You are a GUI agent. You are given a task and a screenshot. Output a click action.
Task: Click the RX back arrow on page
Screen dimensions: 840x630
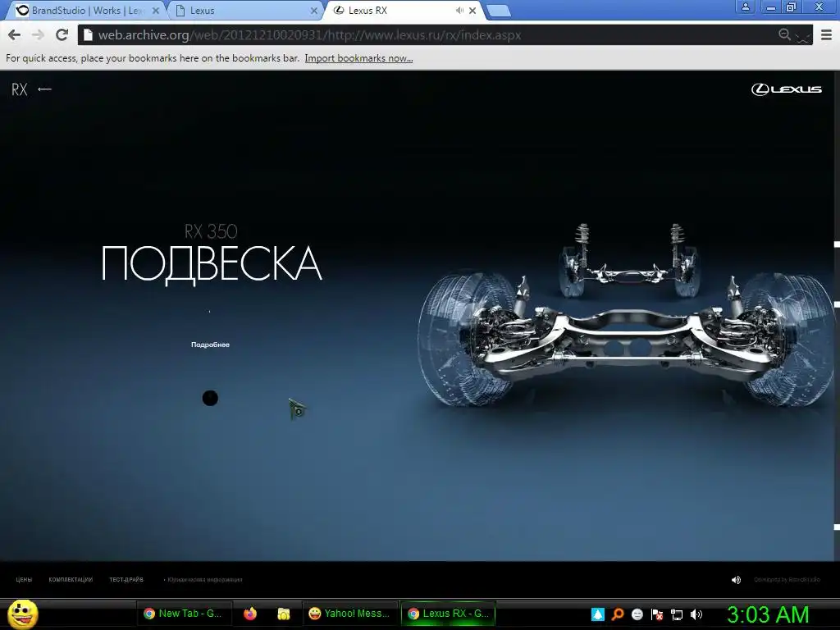tap(44, 89)
